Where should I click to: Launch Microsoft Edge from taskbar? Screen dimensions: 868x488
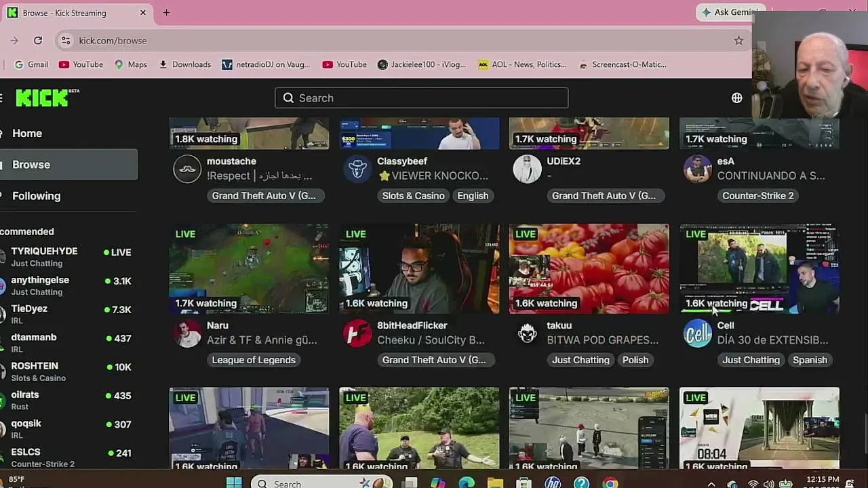click(467, 483)
